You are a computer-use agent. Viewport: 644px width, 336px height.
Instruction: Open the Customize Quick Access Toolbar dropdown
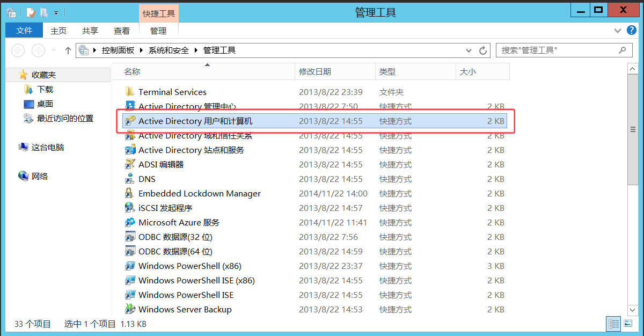[56, 12]
